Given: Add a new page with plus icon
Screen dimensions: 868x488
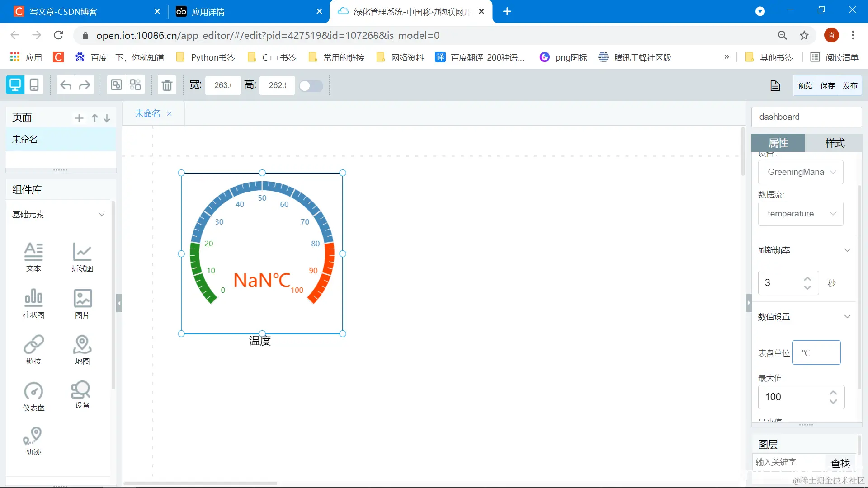Looking at the screenshot, I should coord(79,118).
